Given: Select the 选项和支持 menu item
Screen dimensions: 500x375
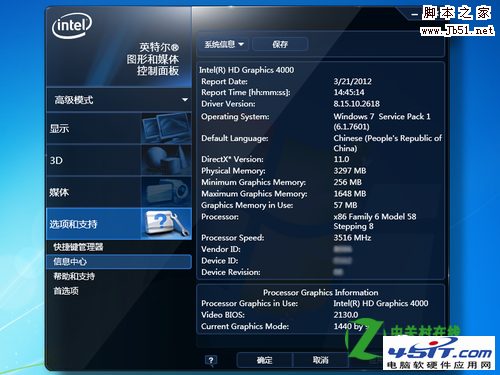Looking at the screenshot, I should (x=119, y=224).
